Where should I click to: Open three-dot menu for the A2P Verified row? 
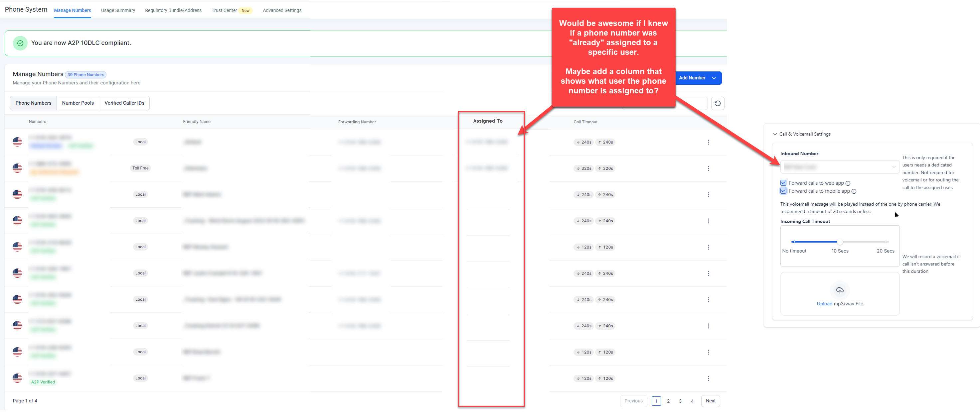coord(708,378)
